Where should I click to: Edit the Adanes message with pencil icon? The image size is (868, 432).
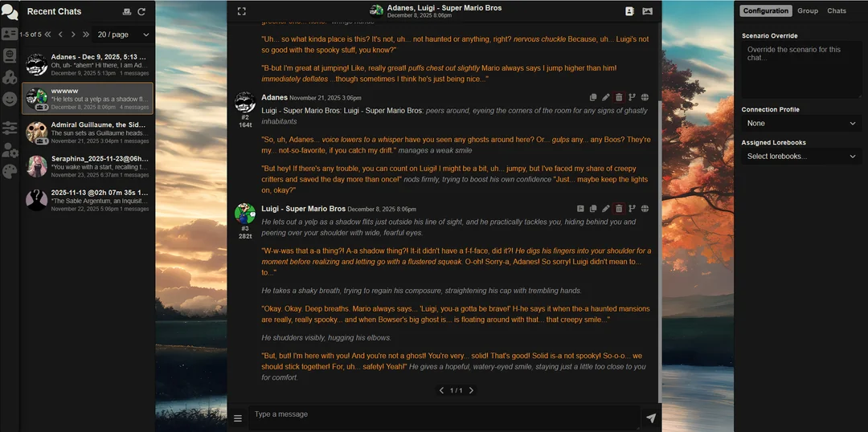click(606, 97)
